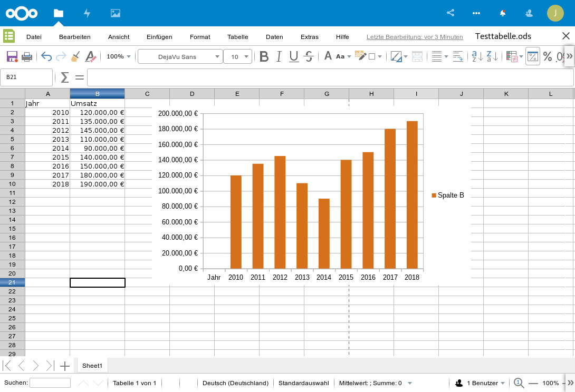Screen dimensions: 575x392
Task: Open the Tabelle menu
Action: [237, 37]
